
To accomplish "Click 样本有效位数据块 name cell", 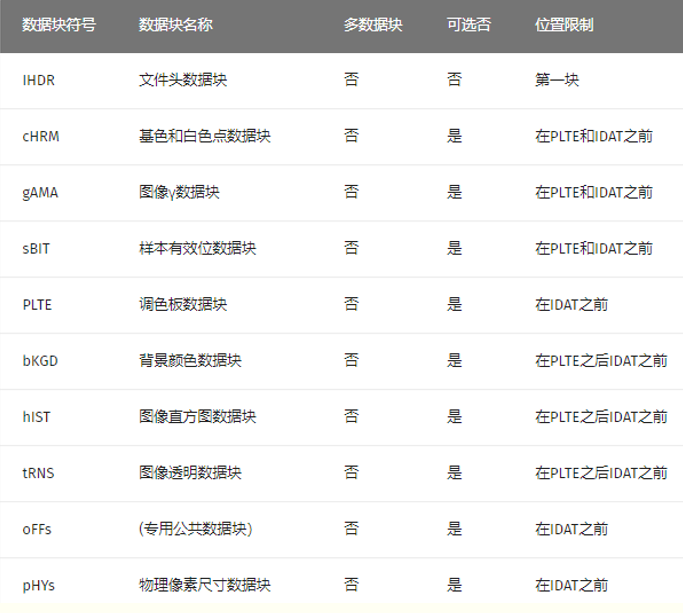I will pos(197,248).
